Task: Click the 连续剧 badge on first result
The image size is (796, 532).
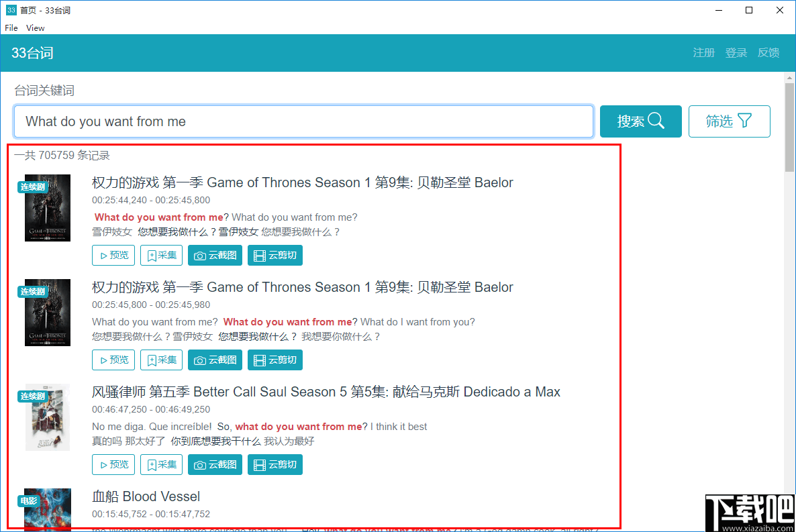Action: coord(32,187)
